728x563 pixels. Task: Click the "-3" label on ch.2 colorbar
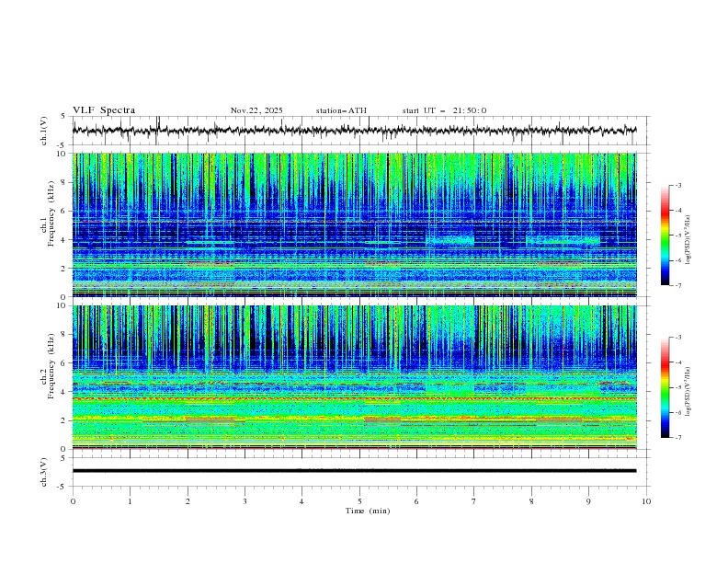pos(677,338)
